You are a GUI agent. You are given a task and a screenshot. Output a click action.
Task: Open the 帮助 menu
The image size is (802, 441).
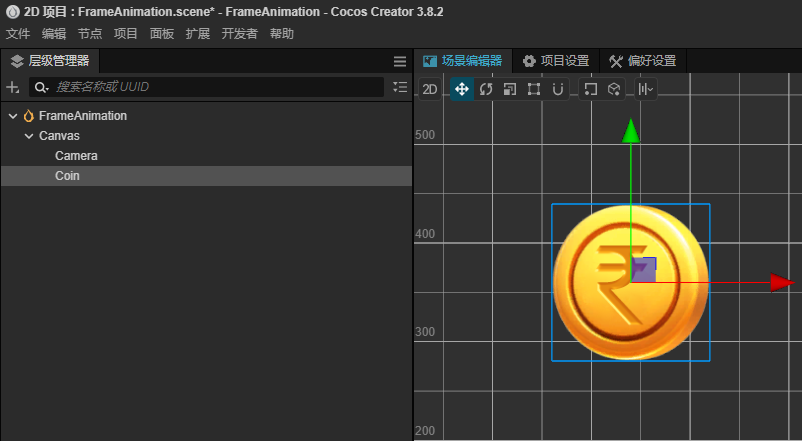282,34
